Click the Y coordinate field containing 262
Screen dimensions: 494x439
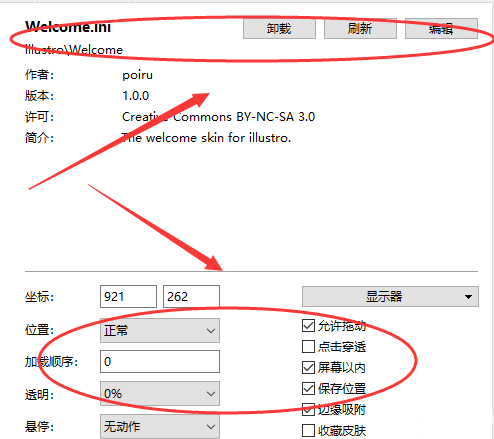click(191, 296)
